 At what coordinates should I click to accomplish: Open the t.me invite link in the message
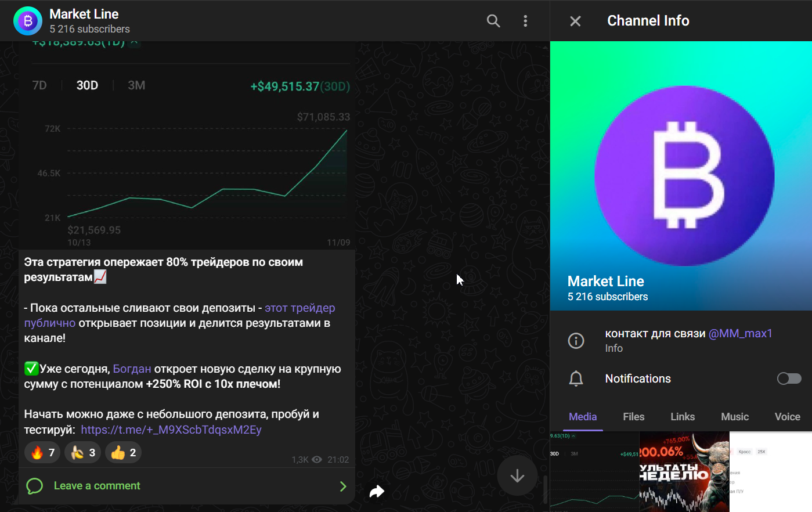[172, 429]
